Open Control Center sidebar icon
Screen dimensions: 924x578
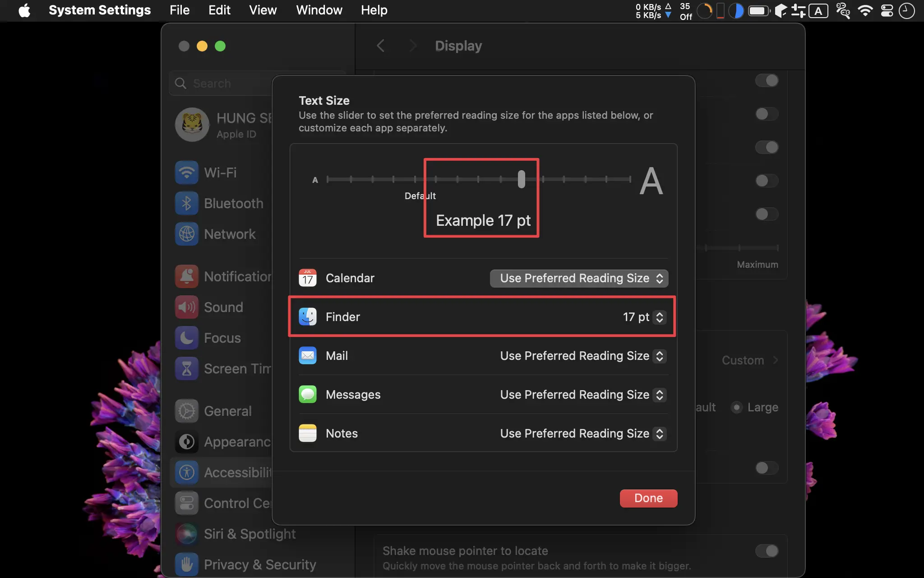coord(186,503)
